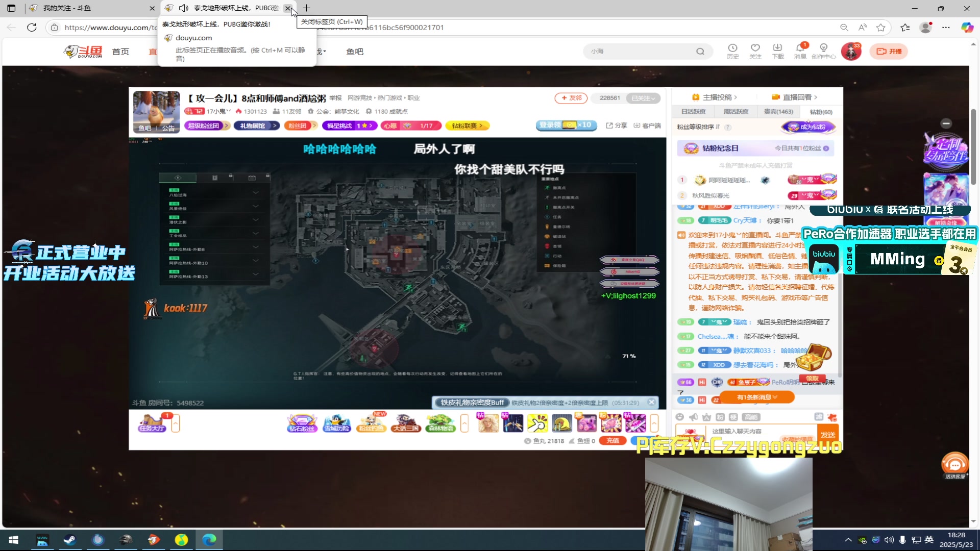Open the browser profile avatar
980x551 pixels.
coord(926,28)
